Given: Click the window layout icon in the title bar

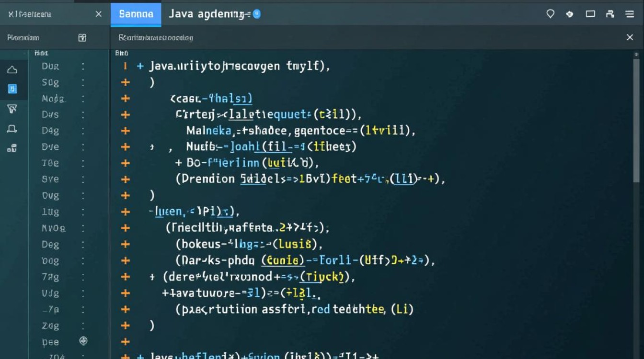Looking at the screenshot, I should 590,14.
